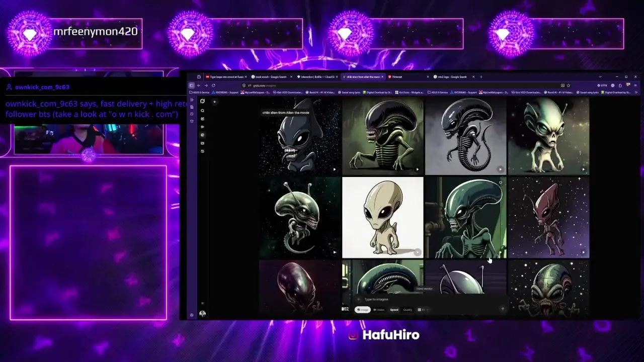
Task: Select the chibi alien Grok tab
Action: 363,77
